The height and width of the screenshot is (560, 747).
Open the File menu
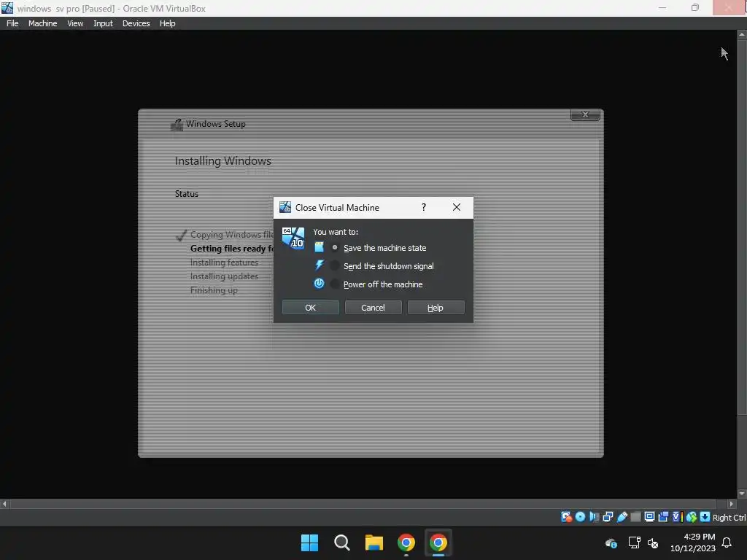pyautogui.click(x=12, y=23)
